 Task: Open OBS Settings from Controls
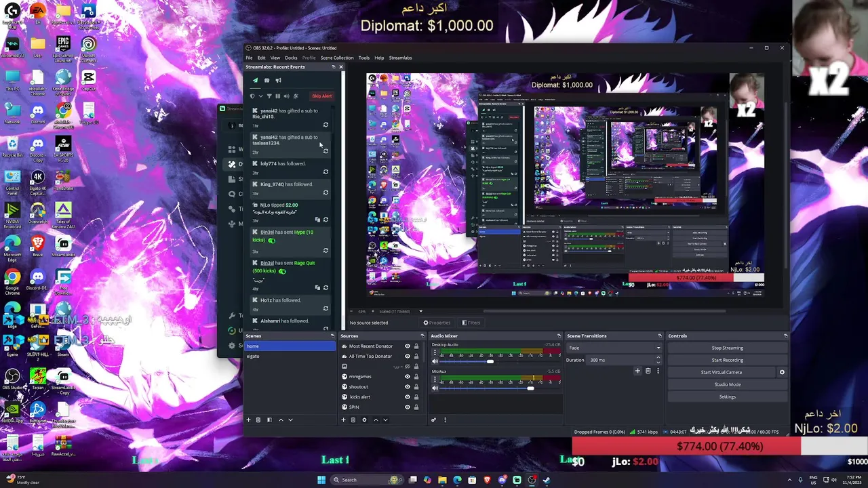coord(727,396)
